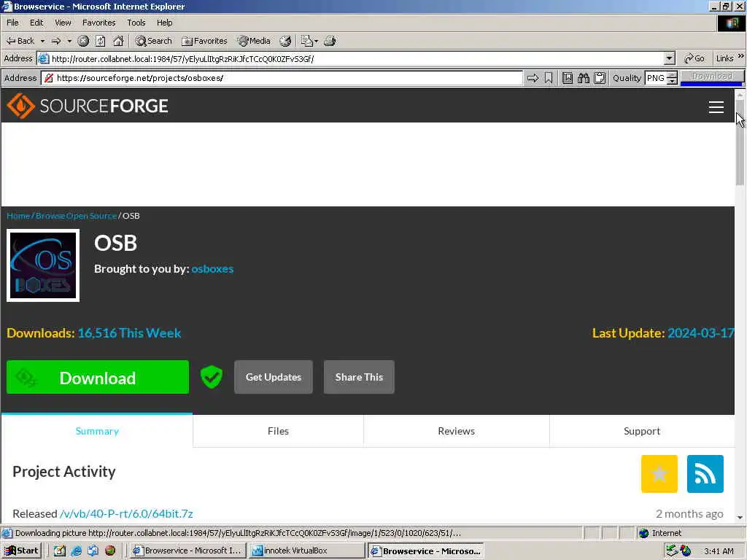Open the Media pane
Viewport: 747px width, 560px height.
coord(254,41)
